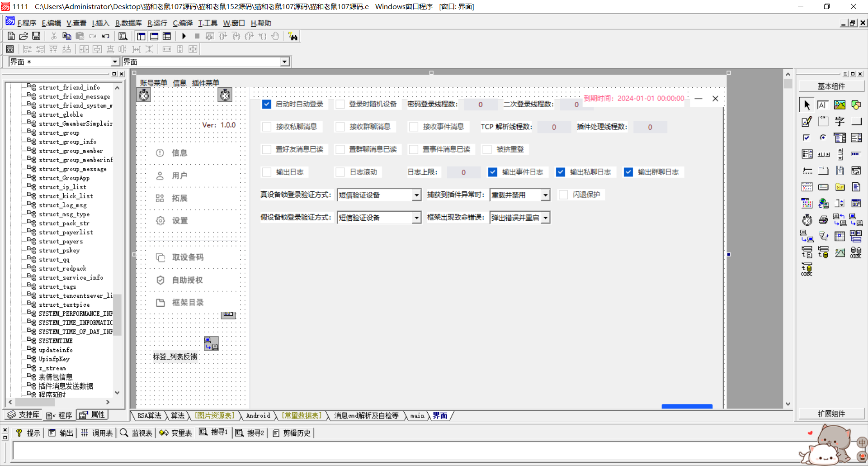Viewport: 868px width, 466px height.
Task: Open the R.运行 menu
Action: click(157, 23)
